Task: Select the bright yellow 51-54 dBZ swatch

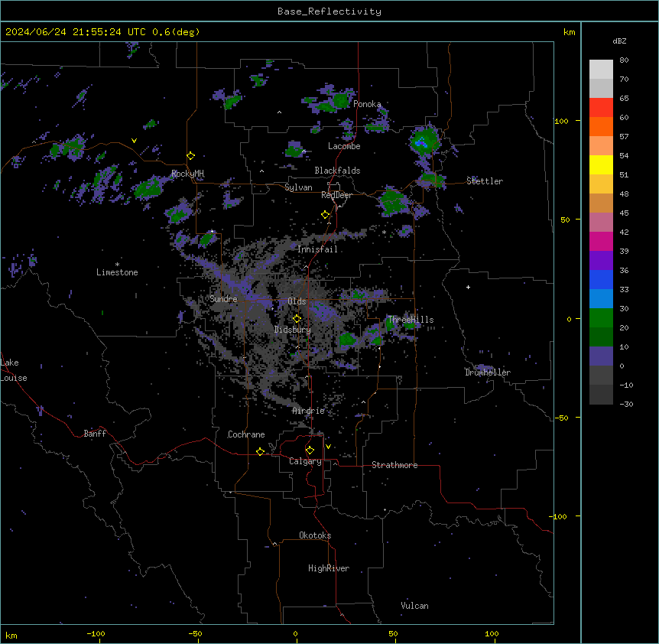Action: [x=601, y=164]
